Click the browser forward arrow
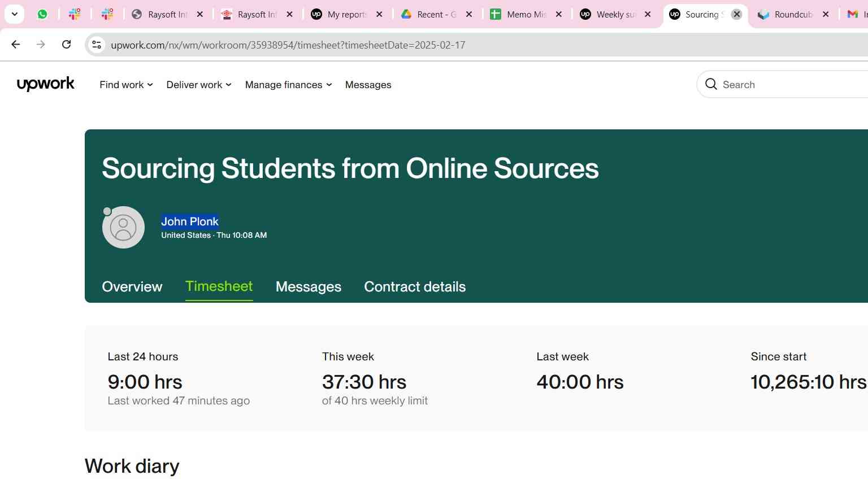Image resolution: width=868 pixels, height=488 pixels. point(41,45)
